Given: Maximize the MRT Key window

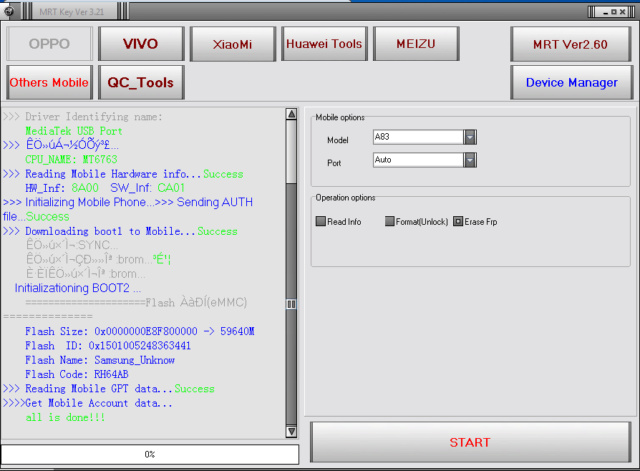Looking at the screenshot, I should (614, 12).
